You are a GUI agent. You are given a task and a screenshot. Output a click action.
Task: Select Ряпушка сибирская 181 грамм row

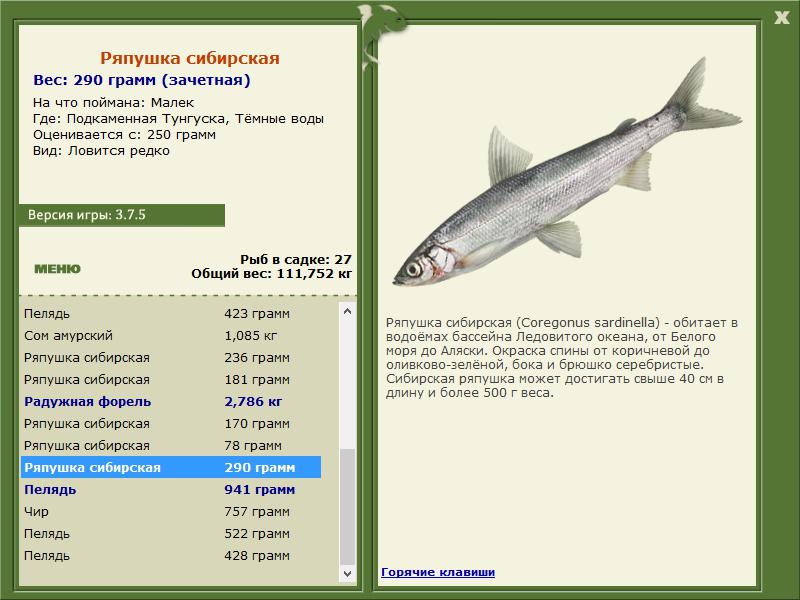click(171, 380)
